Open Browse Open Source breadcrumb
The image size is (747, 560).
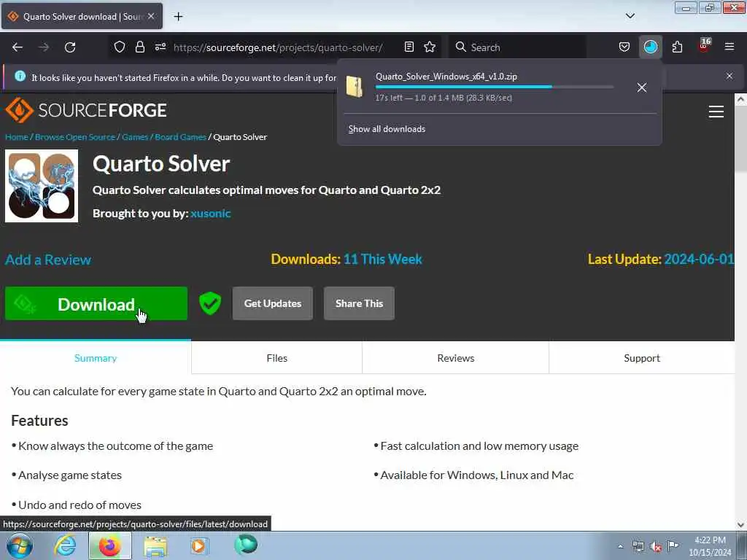coord(75,137)
